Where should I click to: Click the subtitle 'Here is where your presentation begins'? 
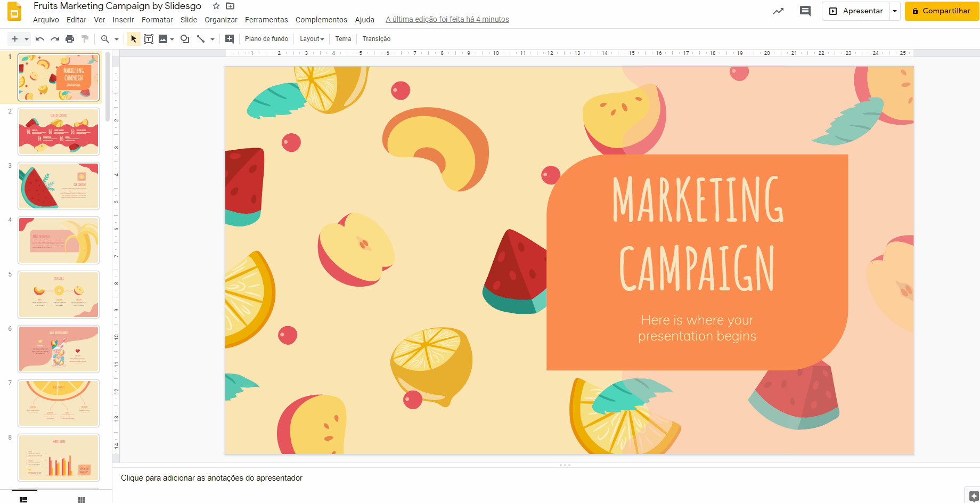point(697,328)
